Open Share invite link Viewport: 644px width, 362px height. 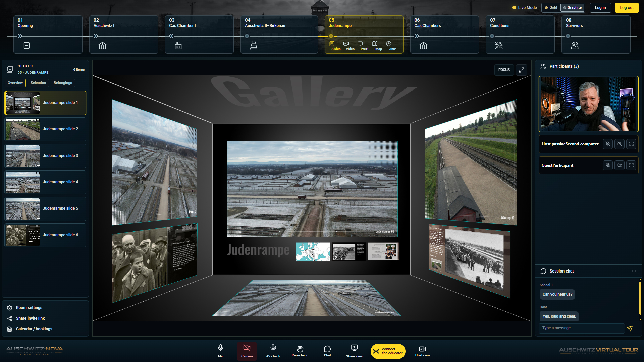pos(30,318)
